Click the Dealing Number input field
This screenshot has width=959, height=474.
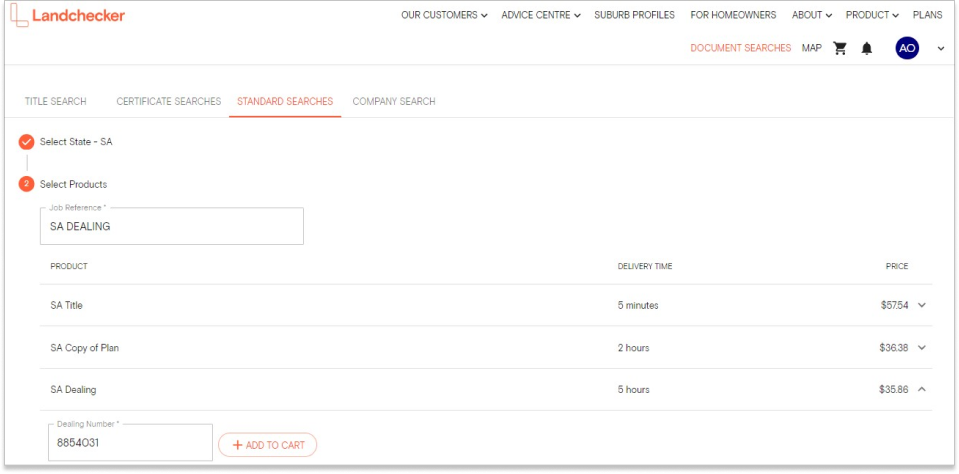(130, 443)
